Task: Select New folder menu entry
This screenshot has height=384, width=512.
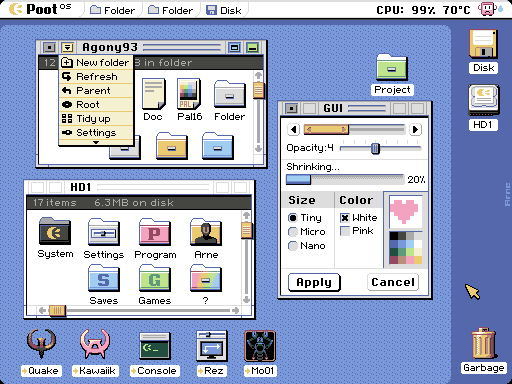Action: (x=96, y=63)
